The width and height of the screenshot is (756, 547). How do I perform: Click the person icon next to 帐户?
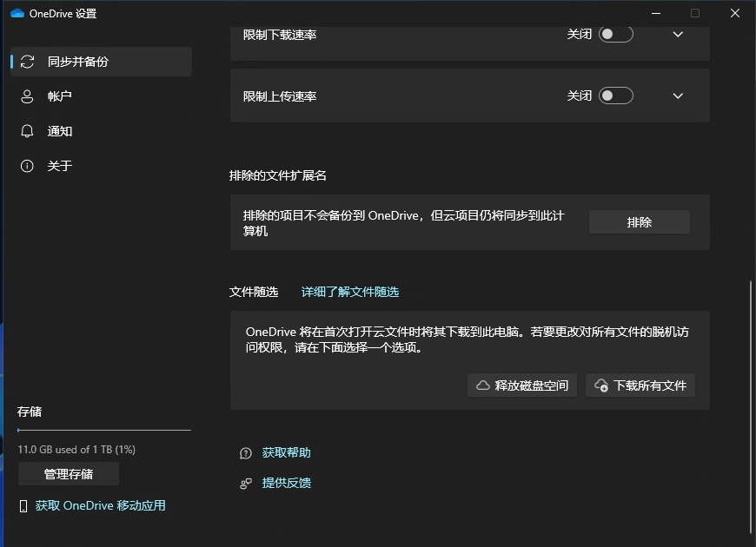[x=27, y=96]
